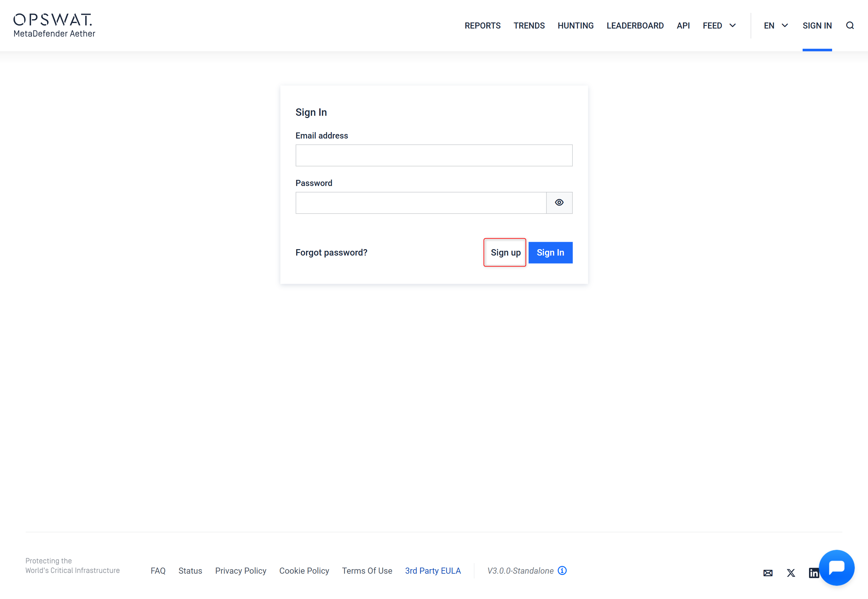This screenshot has height=599, width=868.
Task: Click into the Password input field
Action: pos(421,203)
